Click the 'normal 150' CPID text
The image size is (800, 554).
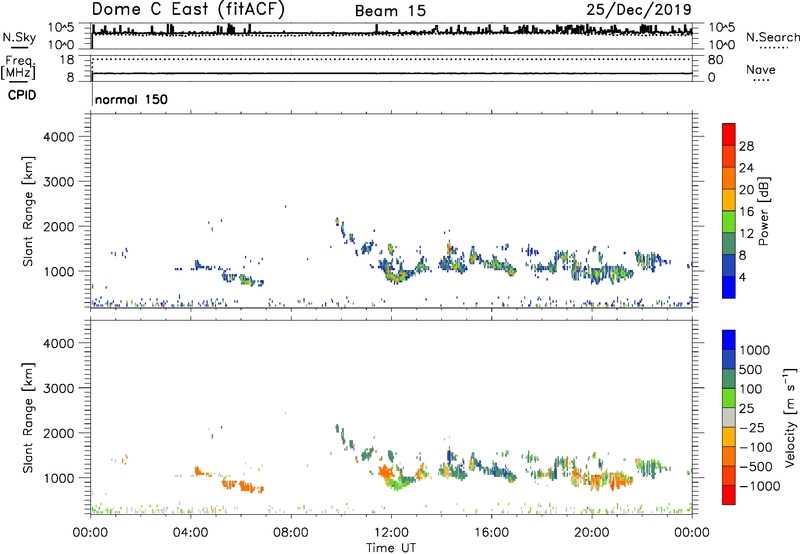click(131, 99)
